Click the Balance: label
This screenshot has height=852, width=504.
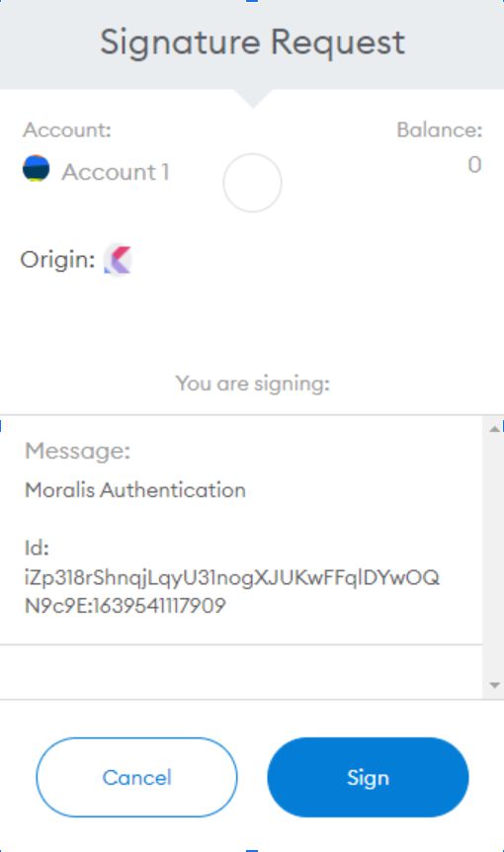point(440,129)
